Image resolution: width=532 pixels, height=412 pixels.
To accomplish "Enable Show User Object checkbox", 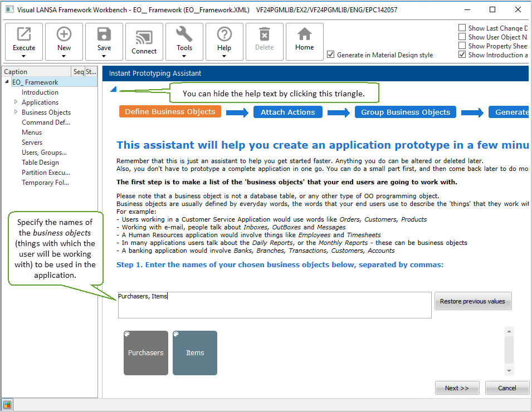I will click(x=462, y=37).
